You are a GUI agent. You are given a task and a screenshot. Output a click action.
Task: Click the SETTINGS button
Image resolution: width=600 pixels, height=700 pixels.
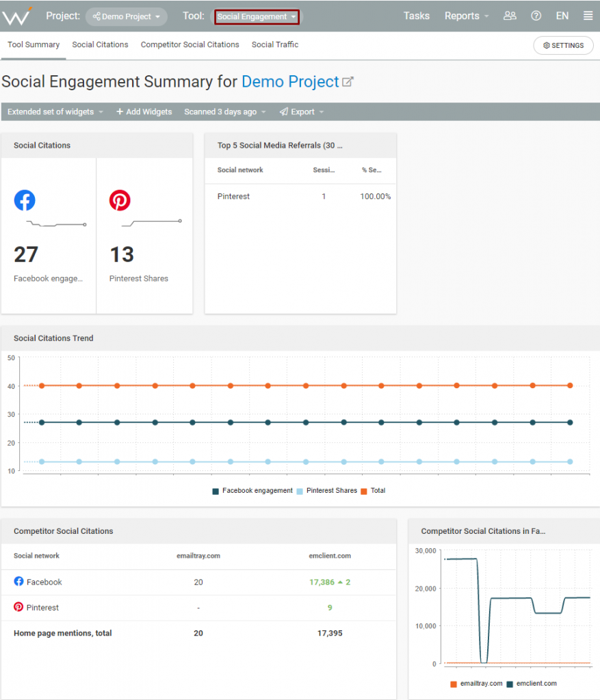563,45
